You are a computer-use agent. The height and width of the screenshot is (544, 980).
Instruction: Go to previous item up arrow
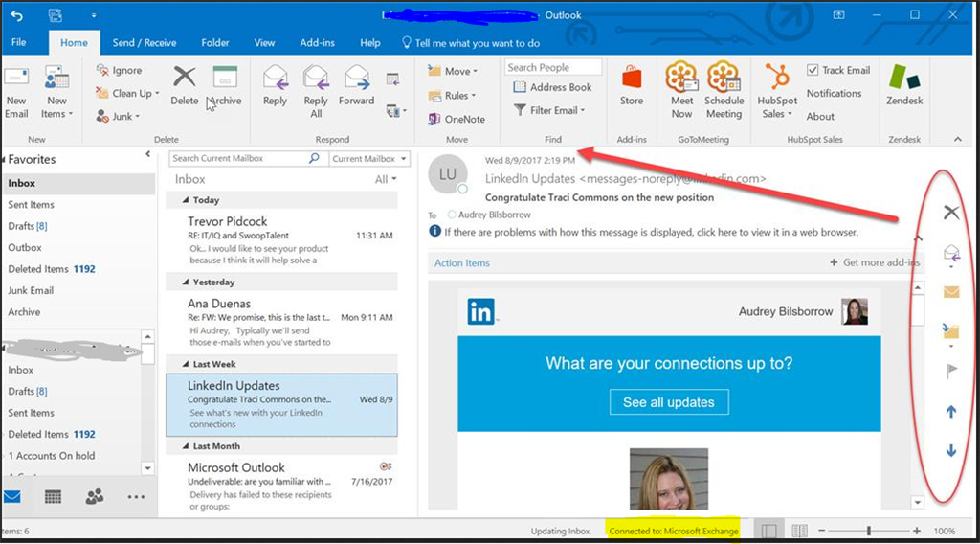pos(950,412)
